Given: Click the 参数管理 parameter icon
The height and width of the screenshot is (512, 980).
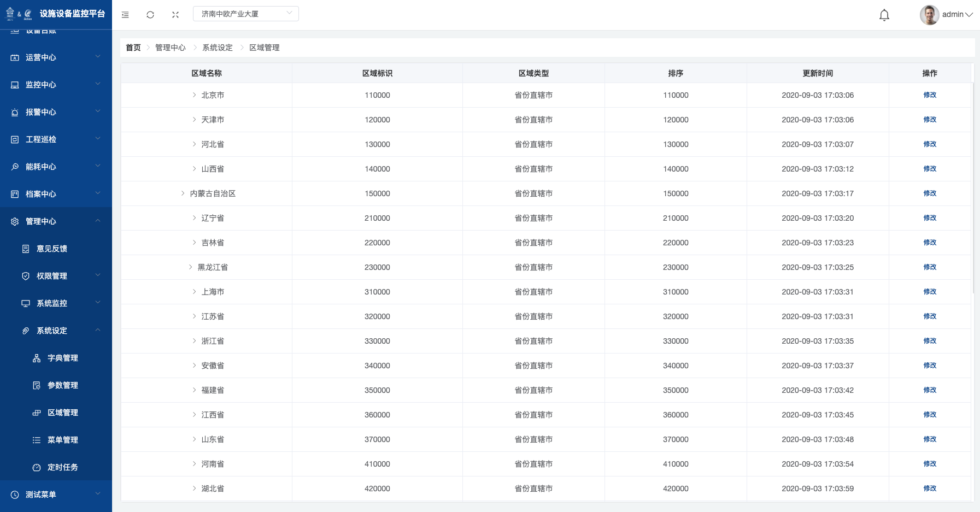Looking at the screenshot, I should point(37,385).
